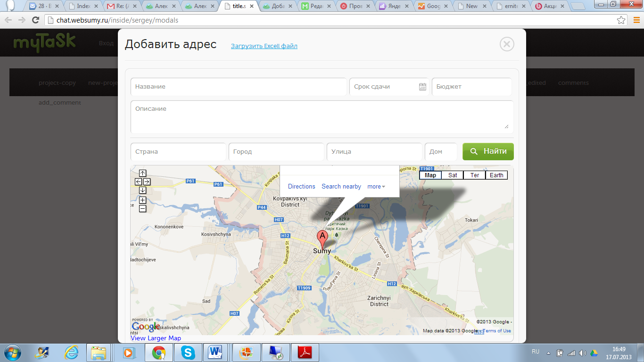Expand the 'more' dropdown in map popup
The height and width of the screenshot is (362, 644).
(376, 187)
